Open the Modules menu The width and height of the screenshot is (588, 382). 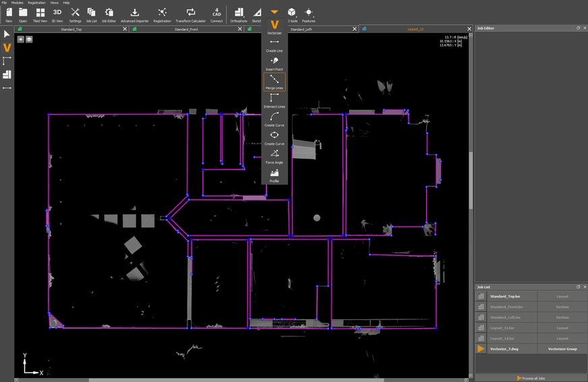[17, 3]
